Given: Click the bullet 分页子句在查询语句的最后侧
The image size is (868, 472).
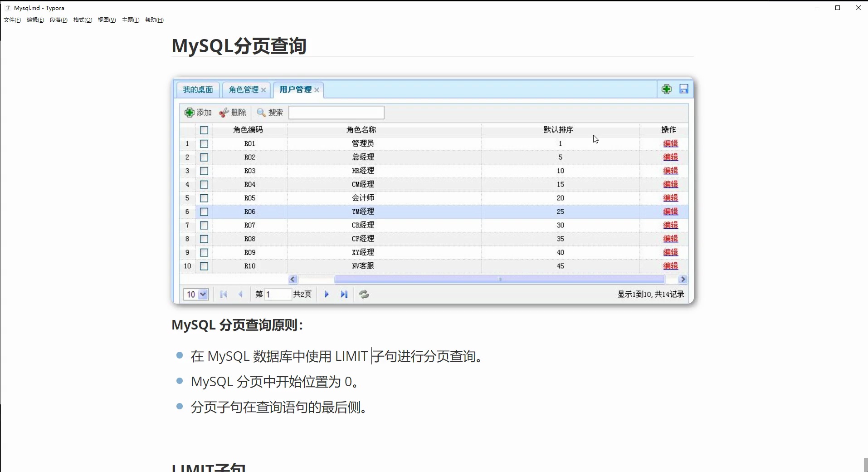Looking at the screenshot, I should coord(278,407).
